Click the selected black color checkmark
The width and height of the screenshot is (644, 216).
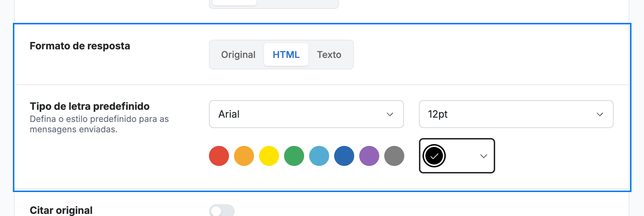point(434,156)
